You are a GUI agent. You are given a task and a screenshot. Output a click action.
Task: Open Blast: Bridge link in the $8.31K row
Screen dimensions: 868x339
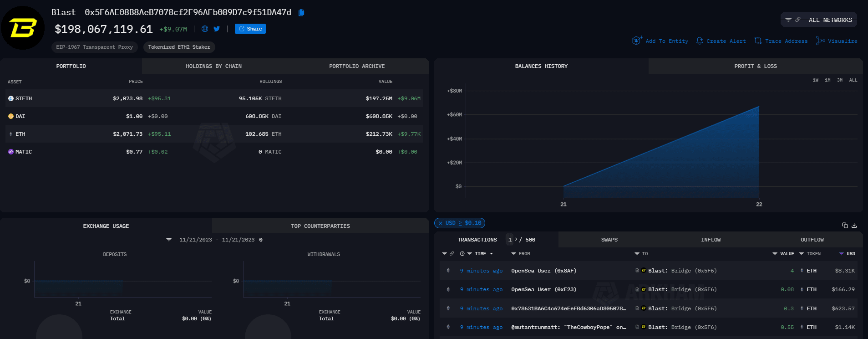pos(682,271)
